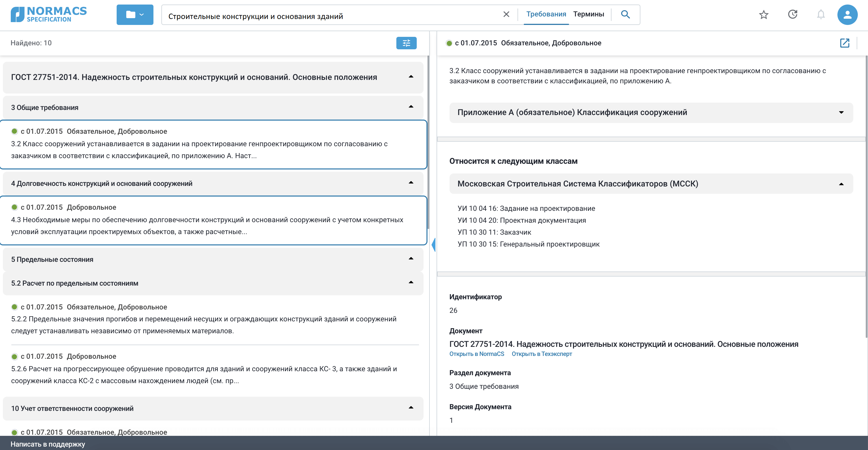
Task: Collapse section 5 Предельные состояния
Action: [411, 259]
